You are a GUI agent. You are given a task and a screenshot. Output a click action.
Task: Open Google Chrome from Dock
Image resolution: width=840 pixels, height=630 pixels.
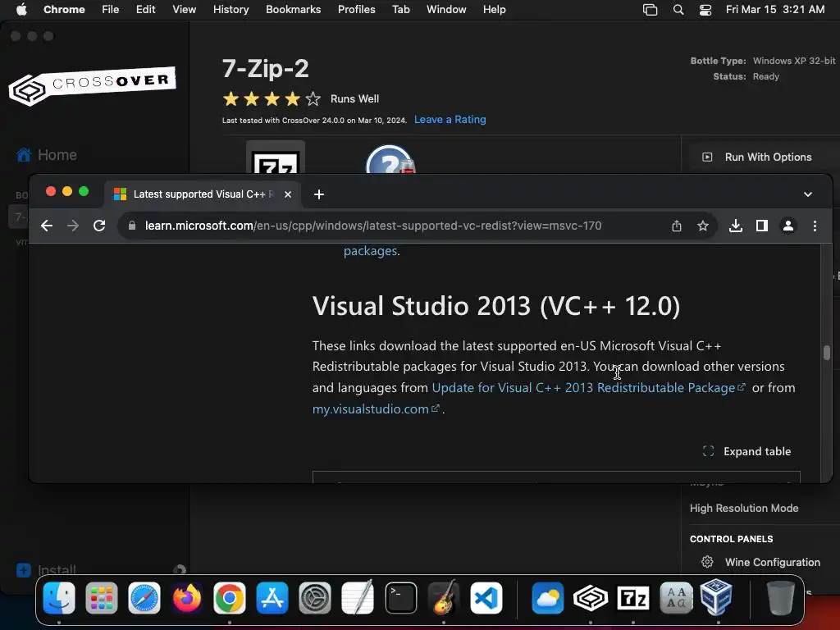[230, 598]
